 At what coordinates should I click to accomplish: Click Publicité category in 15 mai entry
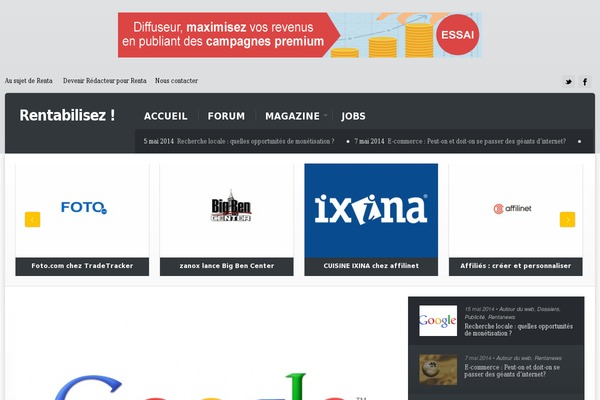474,317
